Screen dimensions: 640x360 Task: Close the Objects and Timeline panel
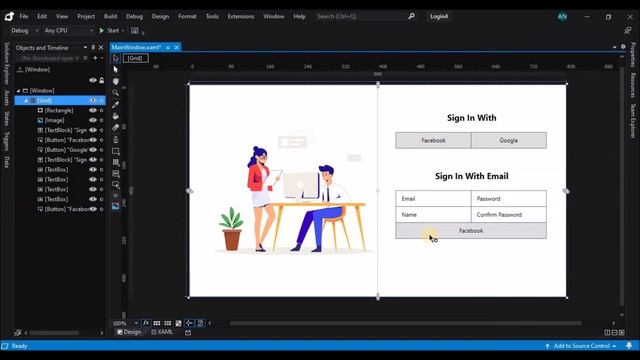tap(101, 48)
